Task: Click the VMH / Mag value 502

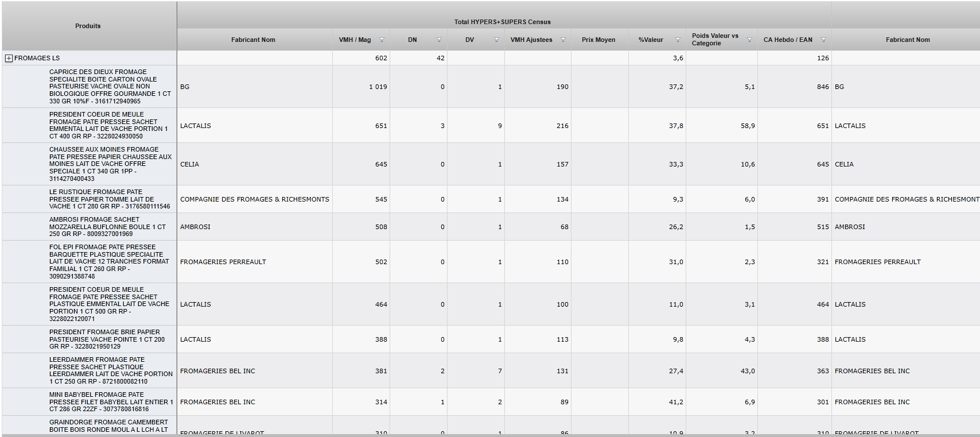Action: tap(381, 262)
